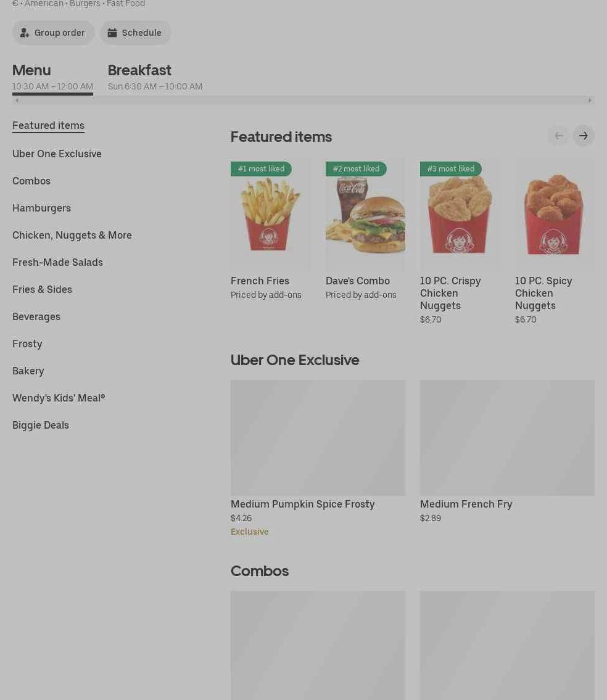Viewport: 607px width, 700px height.
Task: Click the next arrow in Featured items carousel
Action: pyautogui.click(x=584, y=136)
